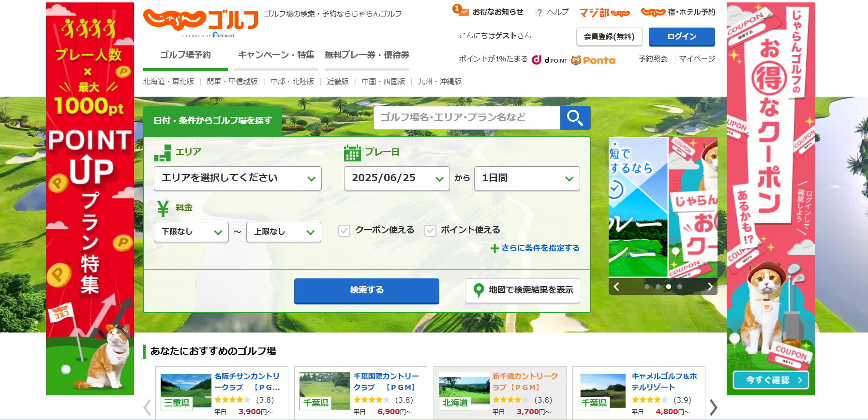This screenshot has width=868, height=420.
Task: Go to previous banner slide arrow
Action: [616, 287]
